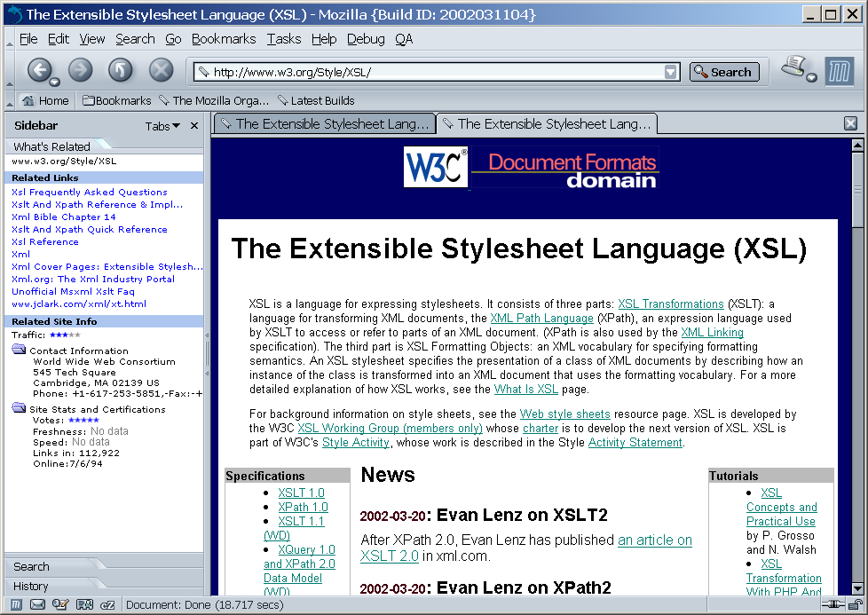This screenshot has height=615, width=868.
Task: Open the XPath 1.0 specification link
Action: 303,507
